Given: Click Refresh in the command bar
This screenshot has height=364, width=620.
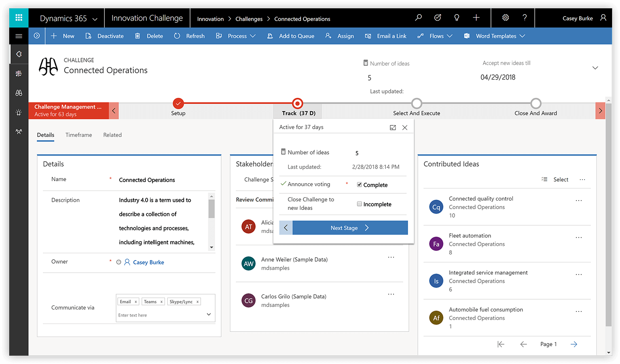Looking at the screenshot, I should 189,36.
